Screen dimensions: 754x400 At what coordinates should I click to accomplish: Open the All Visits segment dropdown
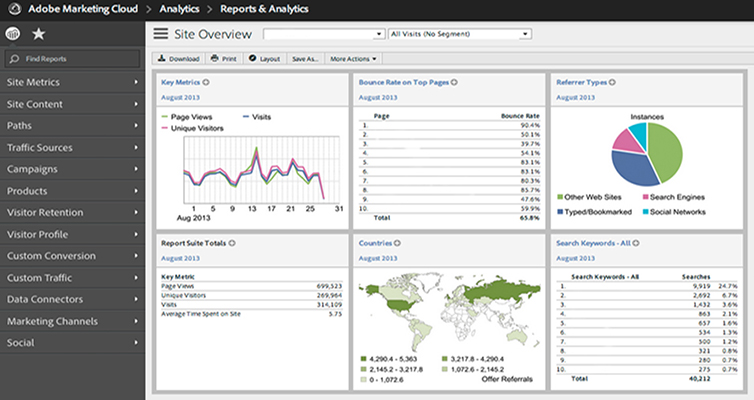point(460,34)
